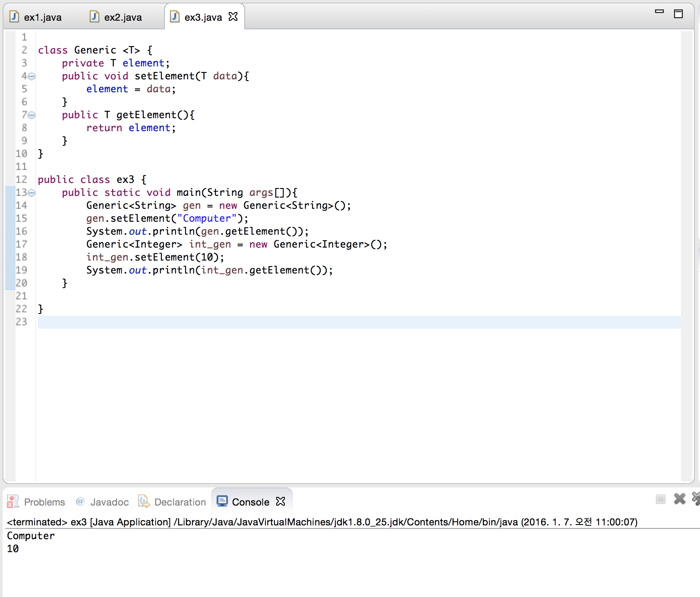Close the Console view tab
This screenshot has width=700, height=597.
click(x=281, y=501)
